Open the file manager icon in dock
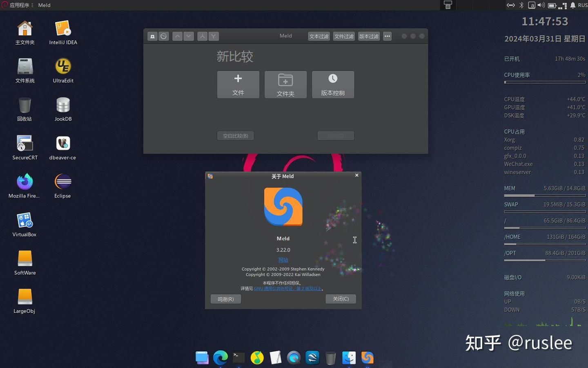This screenshot has width=588, height=368. (x=202, y=357)
